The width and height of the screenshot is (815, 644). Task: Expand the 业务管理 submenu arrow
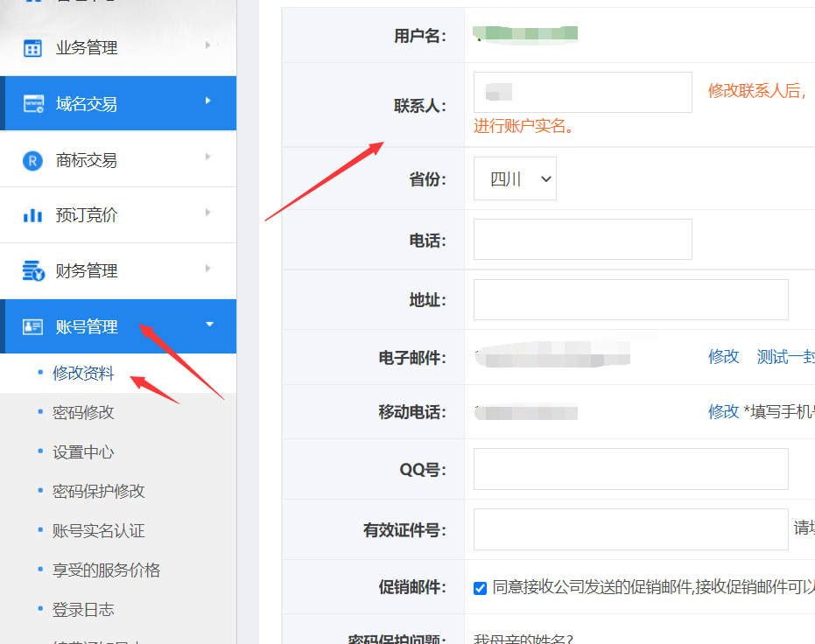coord(207,45)
